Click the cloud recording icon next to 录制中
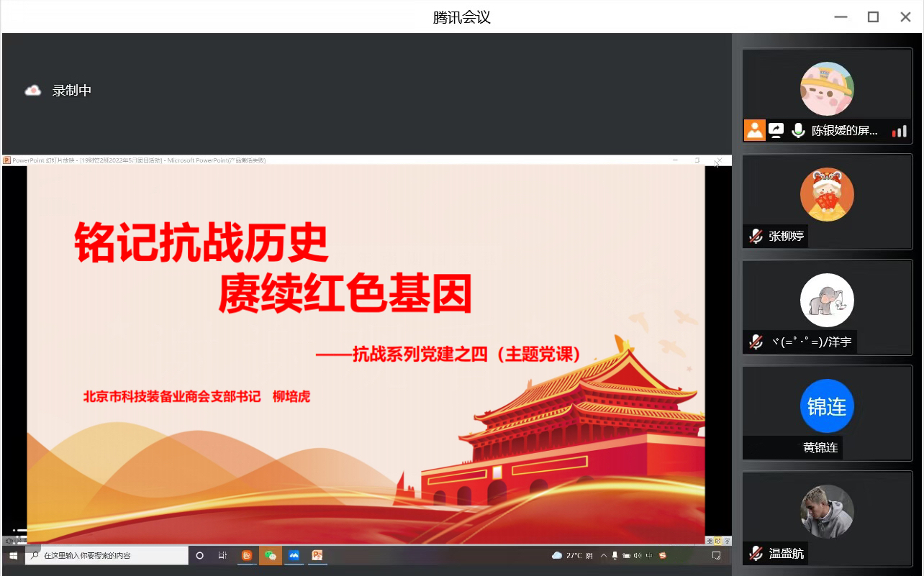The image size is (924, 576). [32, 91]
